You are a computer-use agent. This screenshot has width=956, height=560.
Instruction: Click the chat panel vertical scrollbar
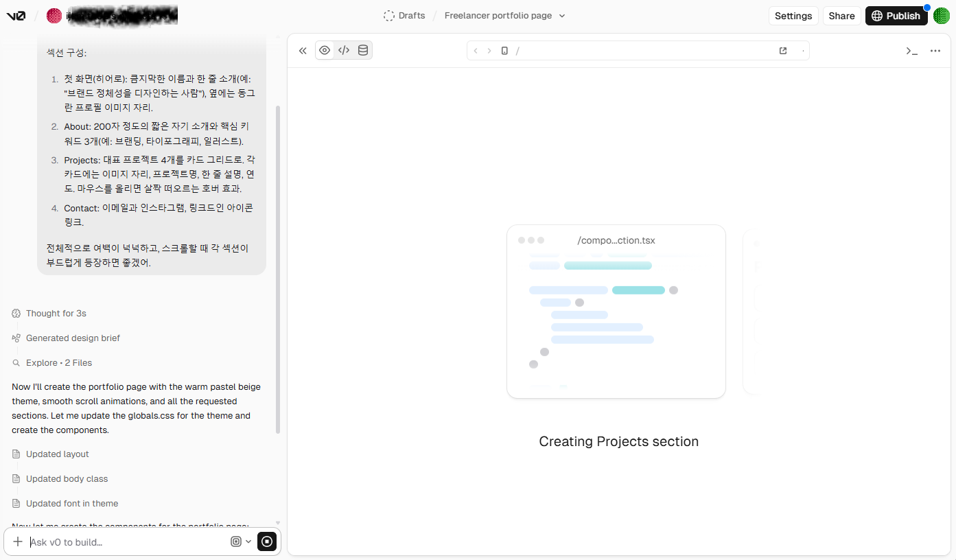click(278, 268)
